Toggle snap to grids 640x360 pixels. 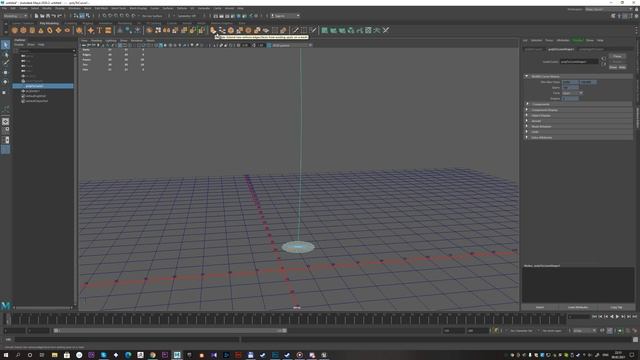point(104,16)
